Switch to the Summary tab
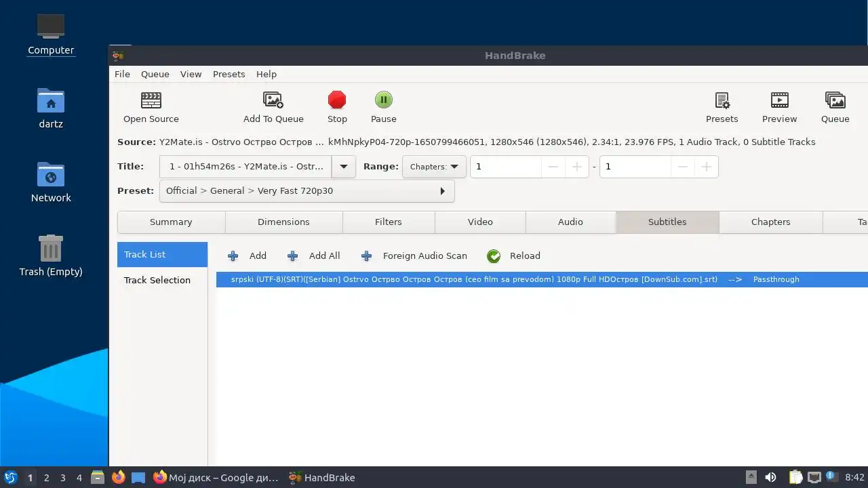Screen dimensions: 868x488 coord(171,222)
